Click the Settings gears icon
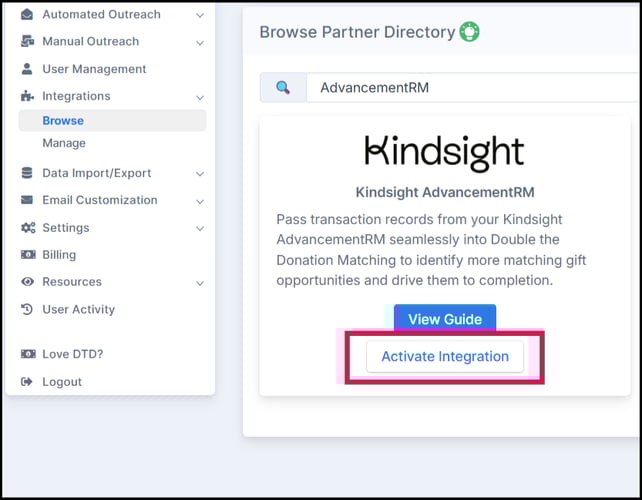The height and width of the screenshot is (500, 642). pos(27,228)
